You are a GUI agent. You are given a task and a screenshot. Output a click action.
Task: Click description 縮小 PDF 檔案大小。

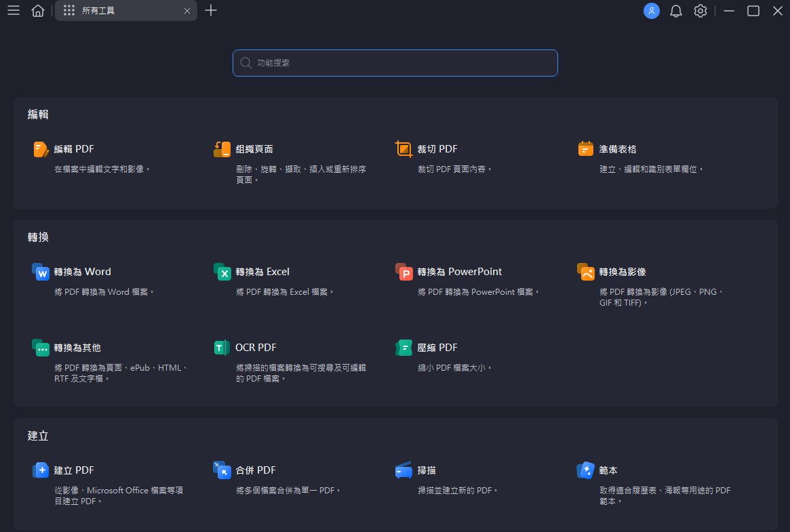point(454,368)
